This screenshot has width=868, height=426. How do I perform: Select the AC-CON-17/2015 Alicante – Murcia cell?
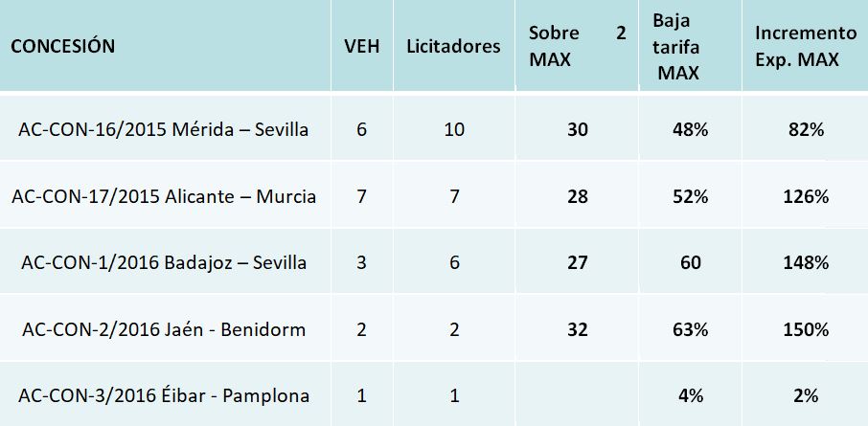[x=164, y=196]
